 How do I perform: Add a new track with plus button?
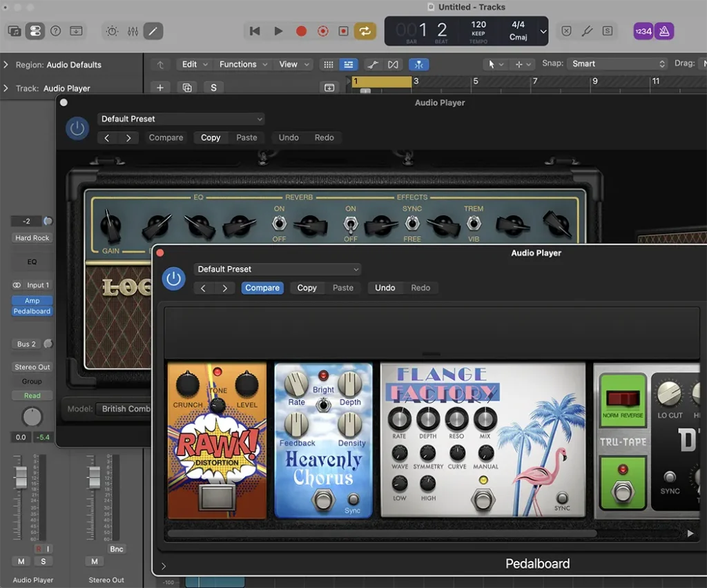160,88
